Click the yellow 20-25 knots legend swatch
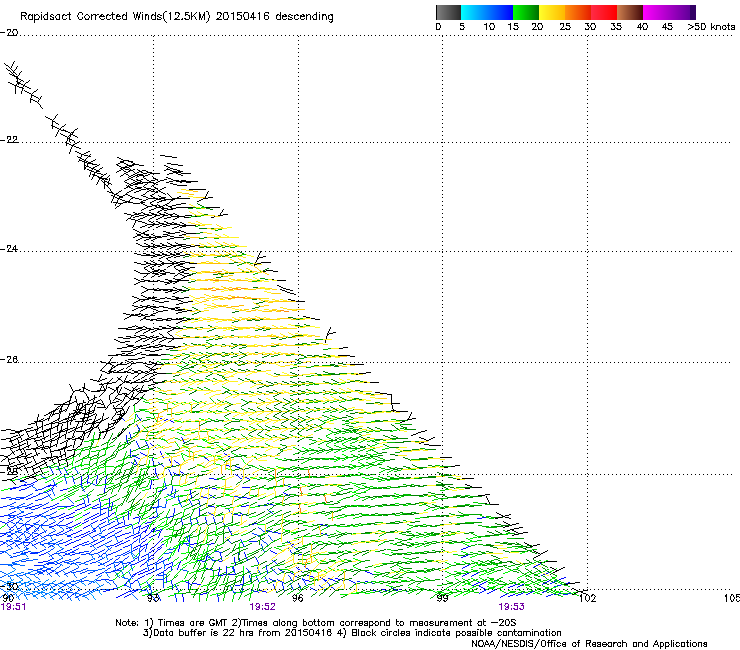 tap(552, 12)
